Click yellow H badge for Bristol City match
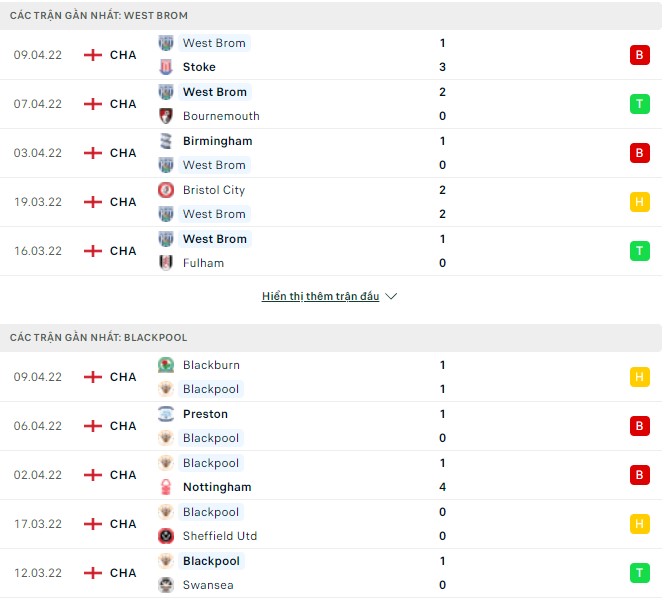Screen dimensions: 667x600 pyautogui.click(x=639, y=202)
